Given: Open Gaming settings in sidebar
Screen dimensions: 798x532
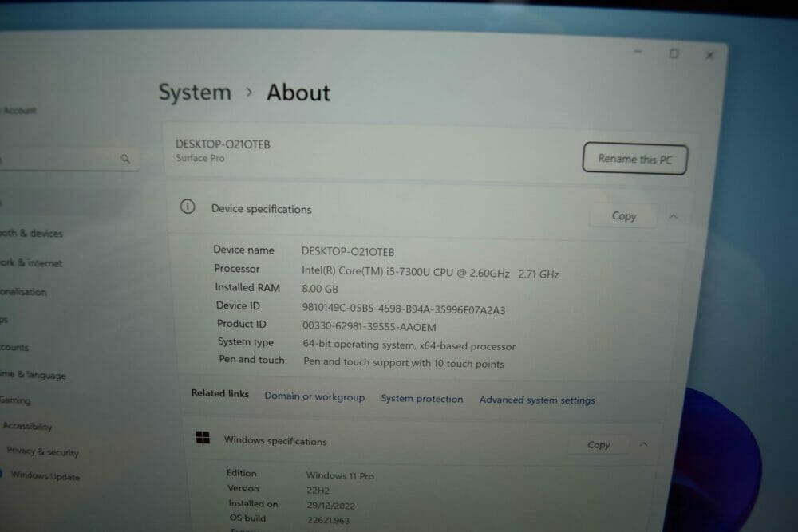Looking at the screenshot, I should [x=15, y=400].
